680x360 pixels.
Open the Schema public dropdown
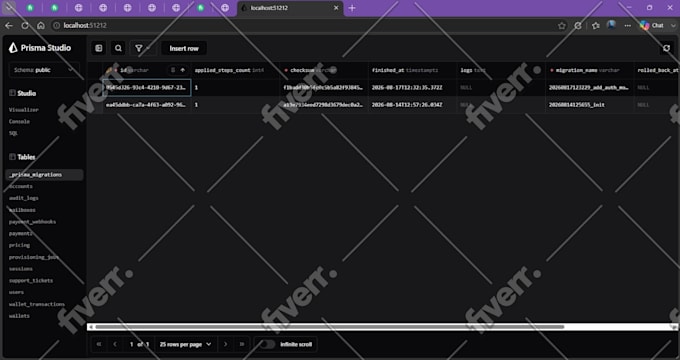coord(44,70)
